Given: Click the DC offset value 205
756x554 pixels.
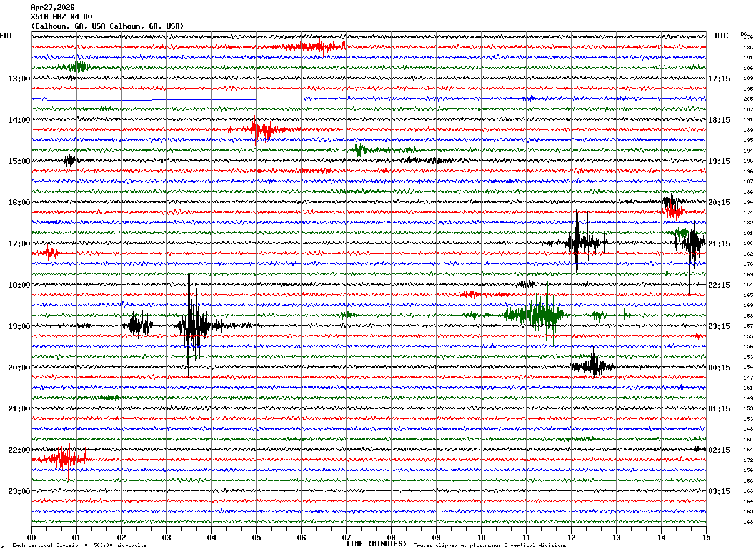Looking at the screenshot, I should pos(748,99).
